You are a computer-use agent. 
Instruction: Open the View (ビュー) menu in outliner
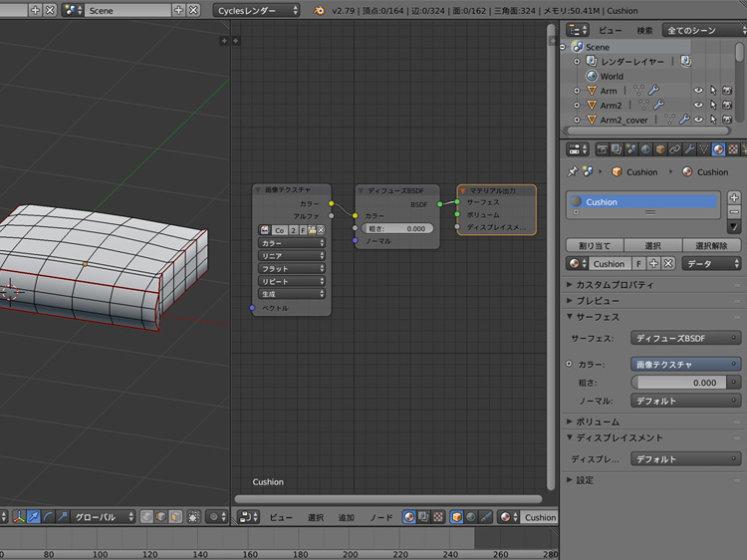(x=610, y=30)
